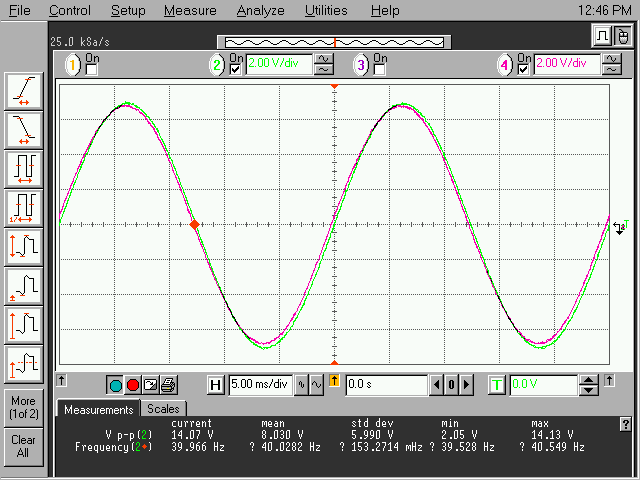Image resolution: width=640 pixels, height=480 pixels.
Task: Click the right up-arrow panel expander
Action: click(x=609, y=380)
